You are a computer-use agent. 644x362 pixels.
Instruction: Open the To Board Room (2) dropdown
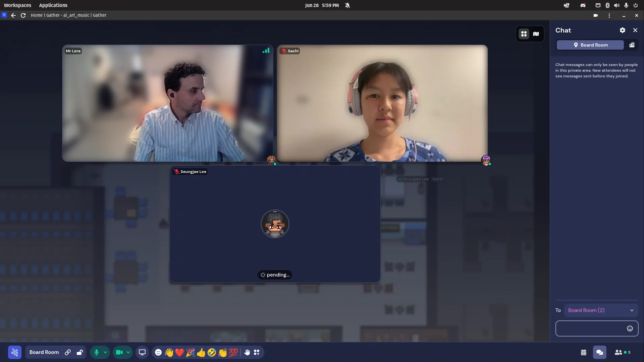coord(601,310)
